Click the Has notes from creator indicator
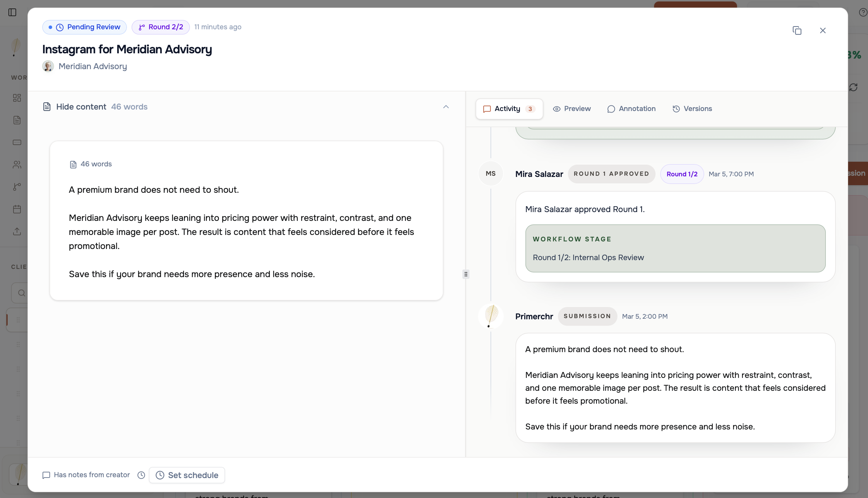This screenshot has width=868, height=498. [x=86, y=475]
